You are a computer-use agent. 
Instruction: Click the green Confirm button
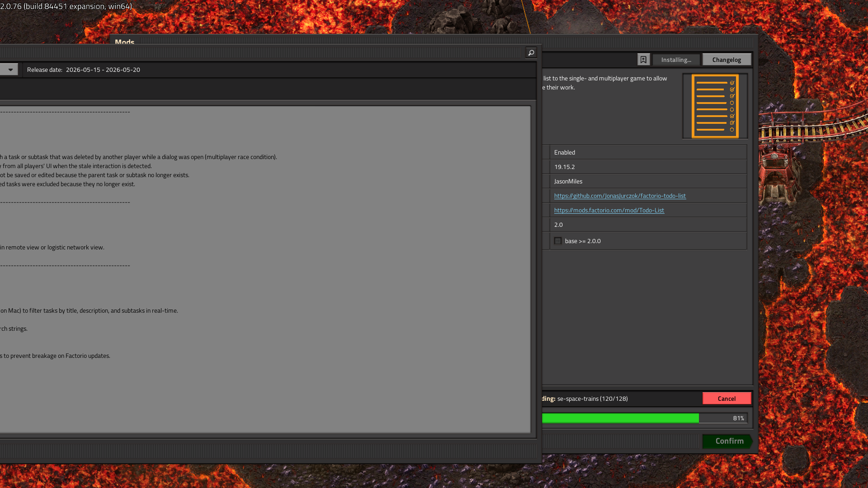(x=727, y=441)
